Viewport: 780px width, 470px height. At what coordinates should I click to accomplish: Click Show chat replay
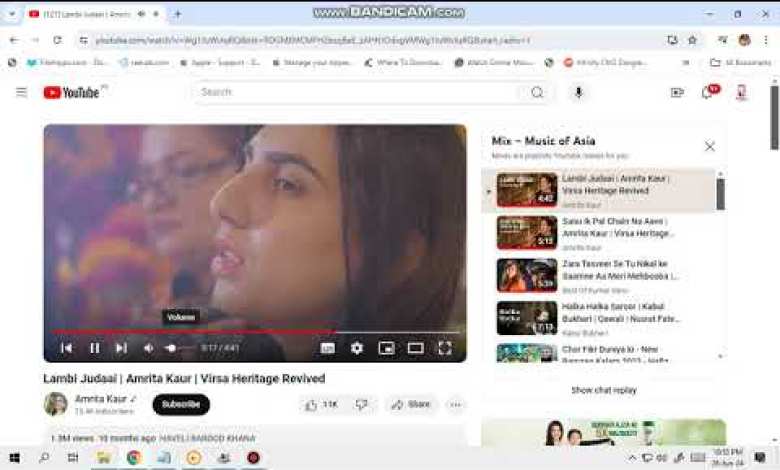tap(603, 390)
